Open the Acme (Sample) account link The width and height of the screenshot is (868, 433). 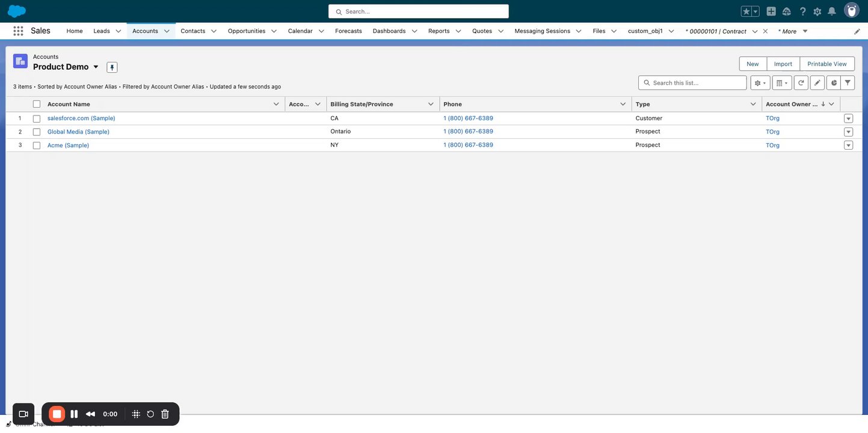click(68, 145)
